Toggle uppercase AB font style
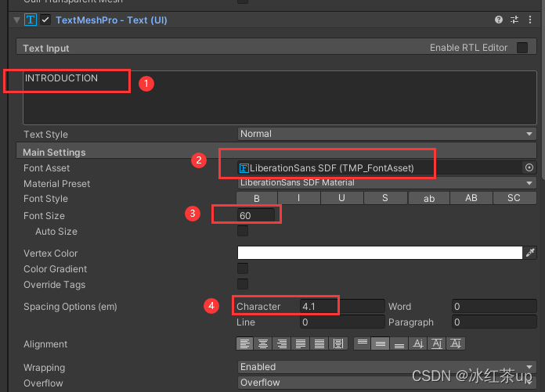Screen dimensions: 545x392 (471, 198)
